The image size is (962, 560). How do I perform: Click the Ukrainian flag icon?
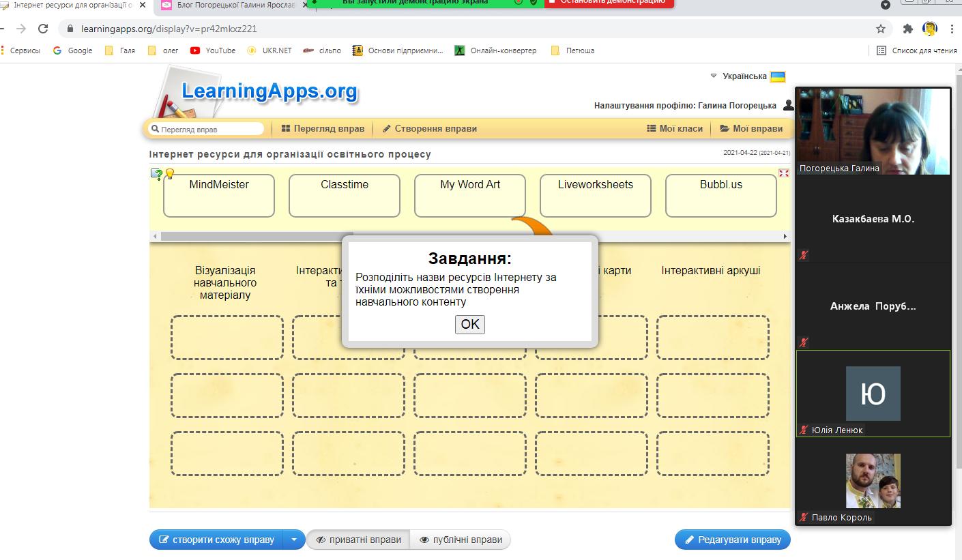(x=778, y=76)
